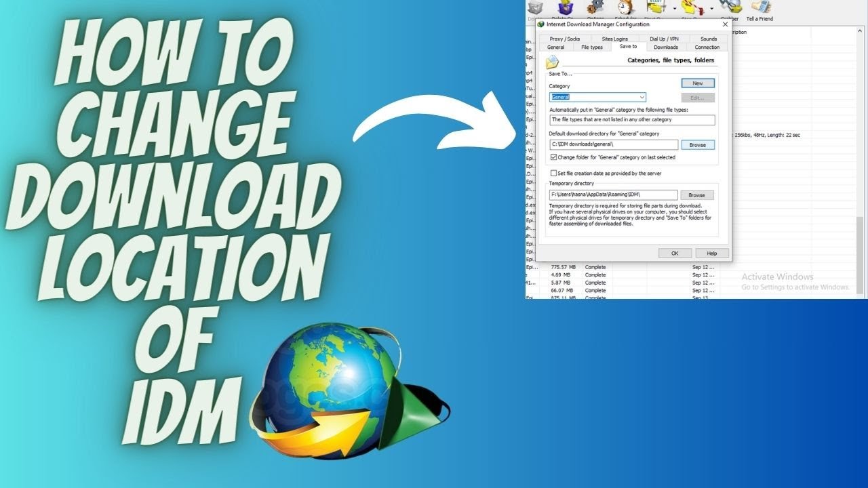Browse for the default download directory
The width and height of the screenshot is (868, 488).
(x=698, y=145)
